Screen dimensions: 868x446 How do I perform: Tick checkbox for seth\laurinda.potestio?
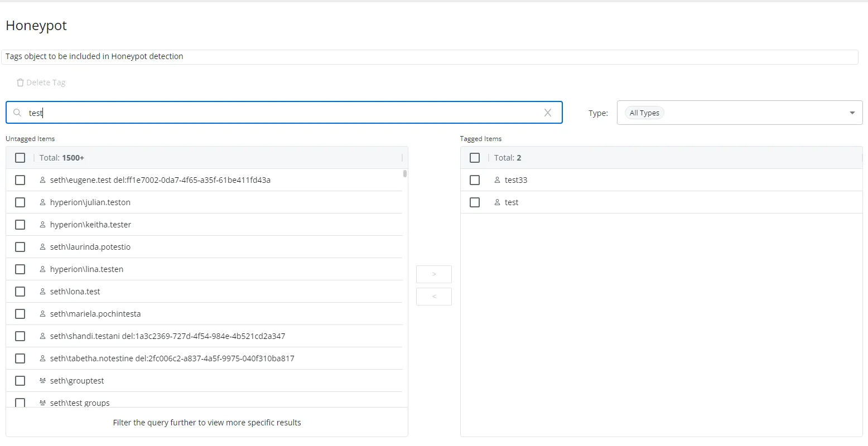point(20,247)
